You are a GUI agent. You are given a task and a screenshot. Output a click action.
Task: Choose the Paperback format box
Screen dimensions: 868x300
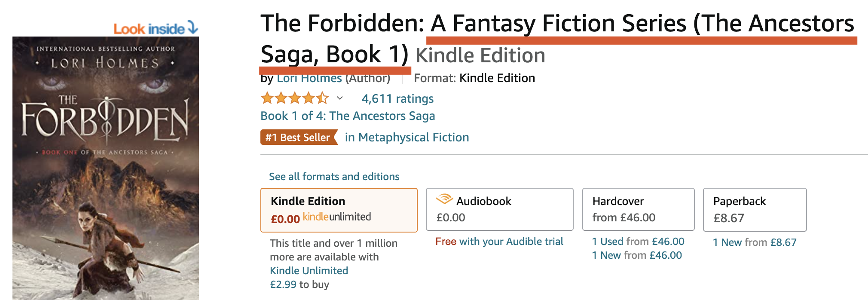tap(755, 210)
